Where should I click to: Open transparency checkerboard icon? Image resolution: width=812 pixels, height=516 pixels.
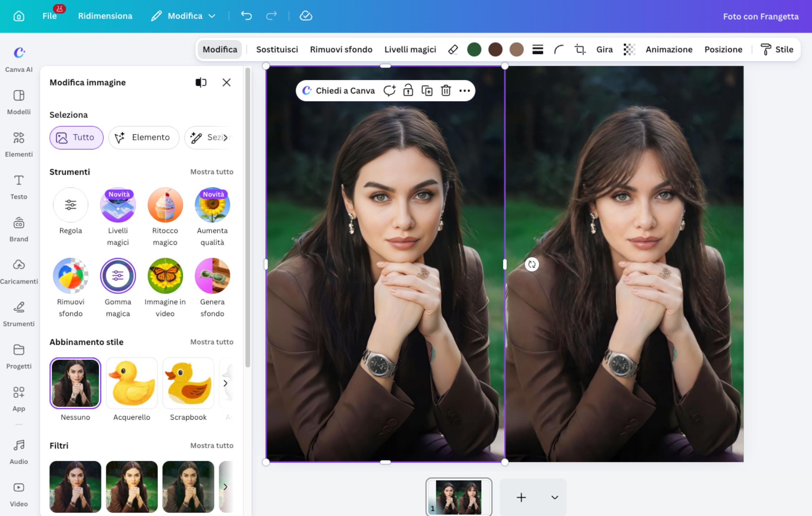629,49
